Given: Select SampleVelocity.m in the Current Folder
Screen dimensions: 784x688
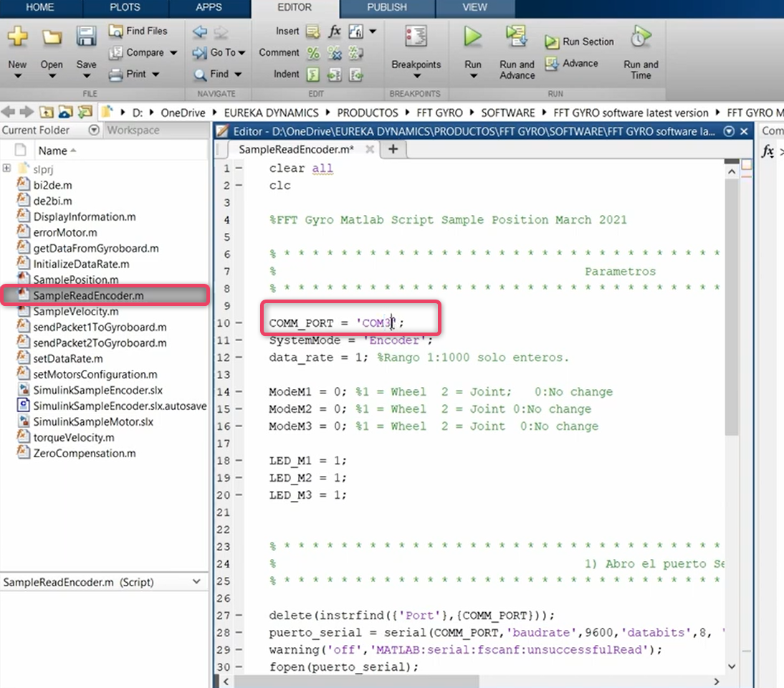Looking at the screenshot, I should [x=75, y=311].
